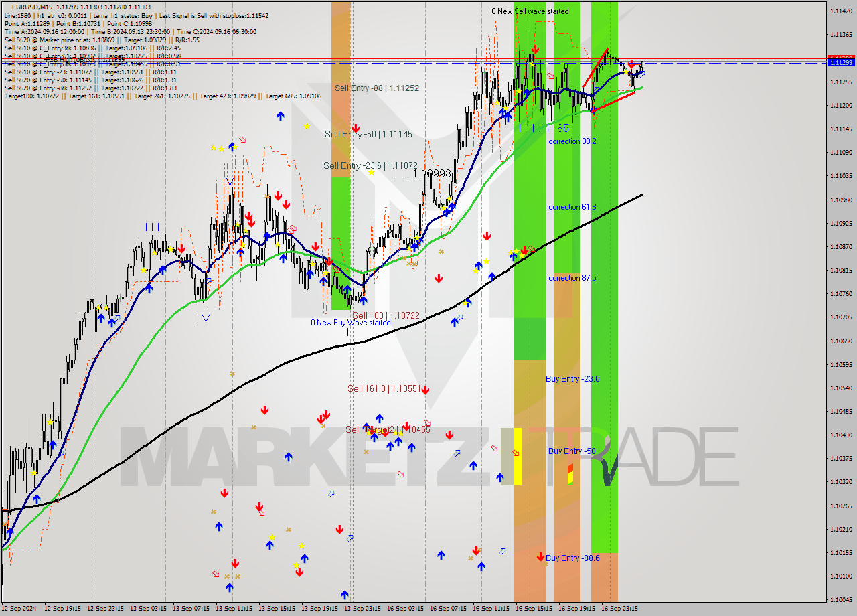
Task: Click the 1.10650 price axis label
Action: tap(841, 341)
